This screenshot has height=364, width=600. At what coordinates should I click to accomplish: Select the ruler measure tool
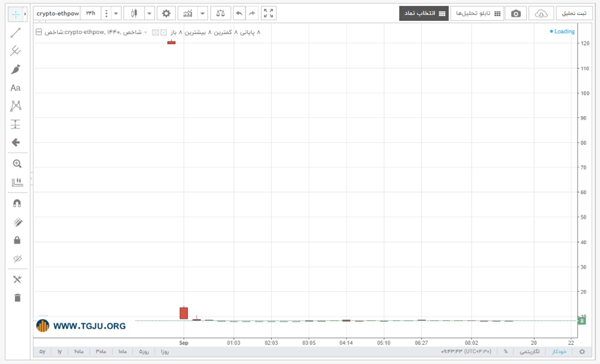(17, 182)
